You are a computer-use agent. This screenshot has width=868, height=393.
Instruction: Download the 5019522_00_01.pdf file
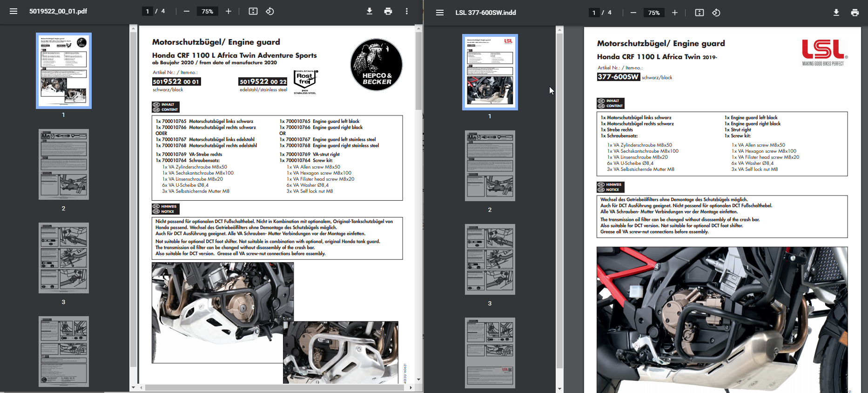click(x=370, y=11)
